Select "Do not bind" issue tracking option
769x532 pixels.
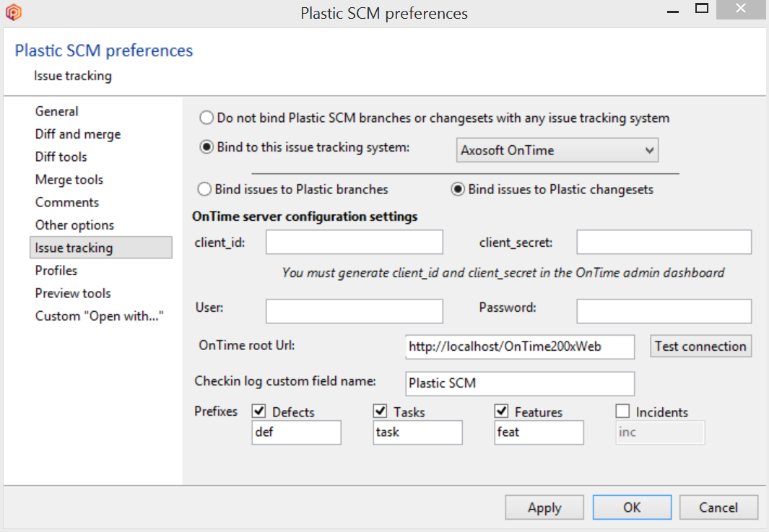pos(207,117)
